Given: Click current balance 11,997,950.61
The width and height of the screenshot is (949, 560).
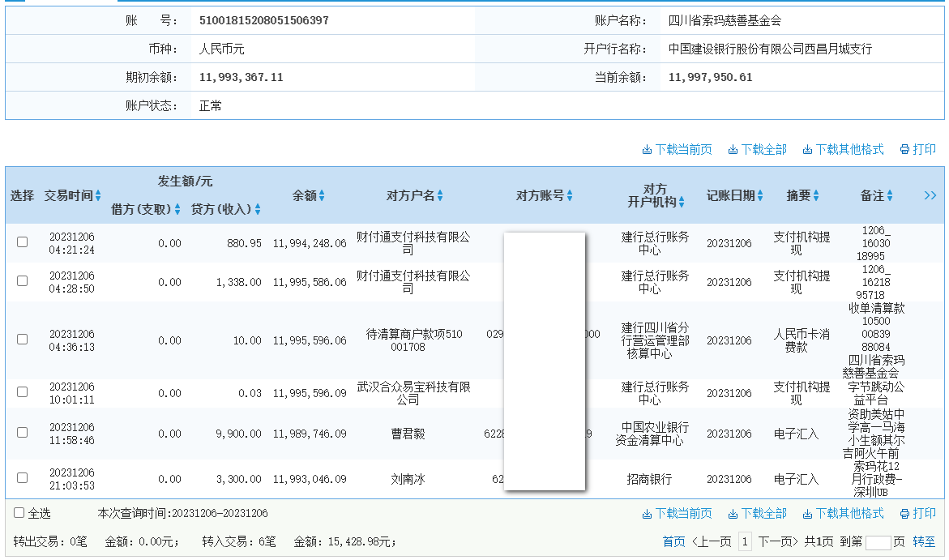Looking at the screenshot, I should click(x=710, y=78).
